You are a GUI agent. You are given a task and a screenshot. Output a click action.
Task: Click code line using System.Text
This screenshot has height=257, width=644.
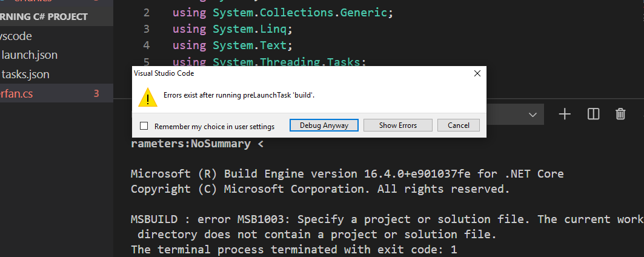(232, 45)
